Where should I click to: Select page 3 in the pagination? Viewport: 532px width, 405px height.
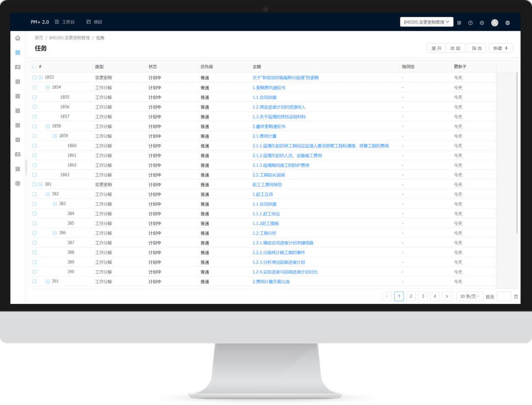pyautogui.click(x=423, y=296)
